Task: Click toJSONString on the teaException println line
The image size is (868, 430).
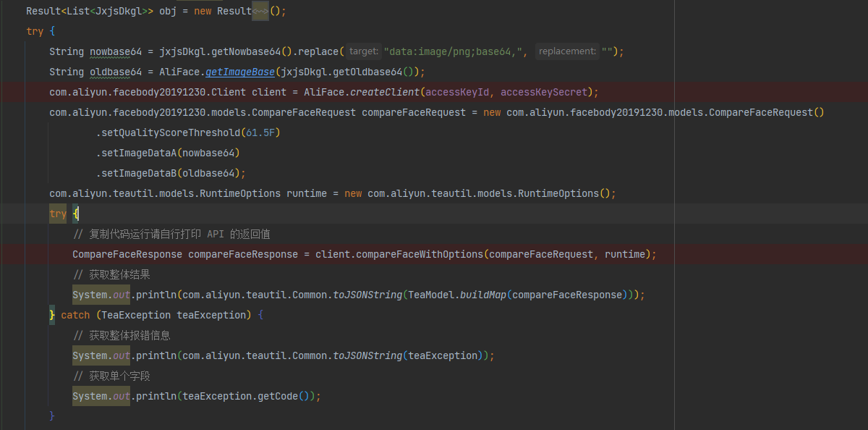Action: (367, 355)
